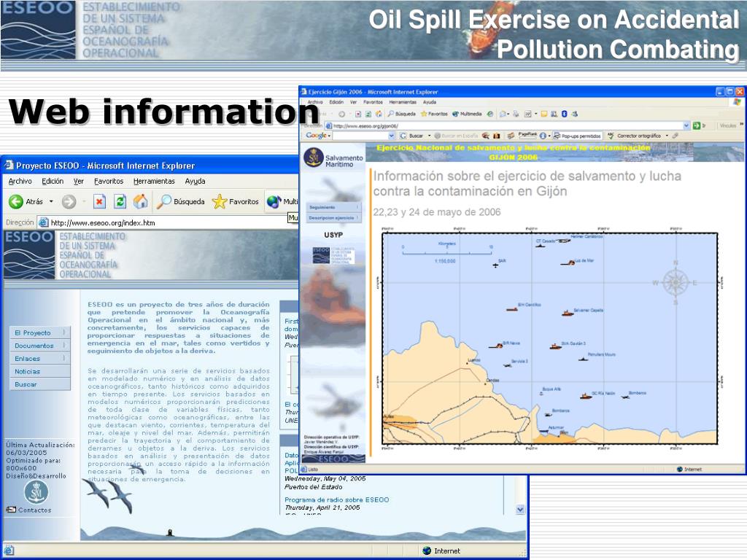Click address field showing eseoo.org/index.htm
The image size is (747, 560).
point(167,222)
